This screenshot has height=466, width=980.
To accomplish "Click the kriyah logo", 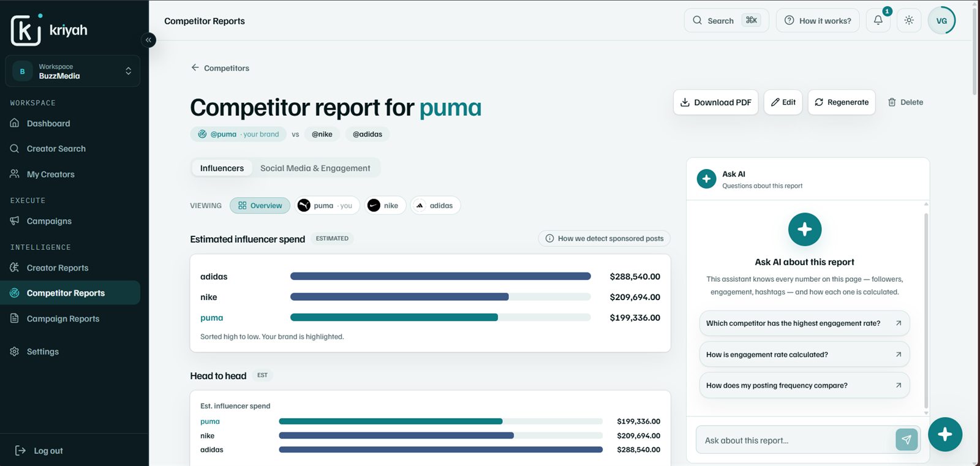I will (x=49, y=29).
